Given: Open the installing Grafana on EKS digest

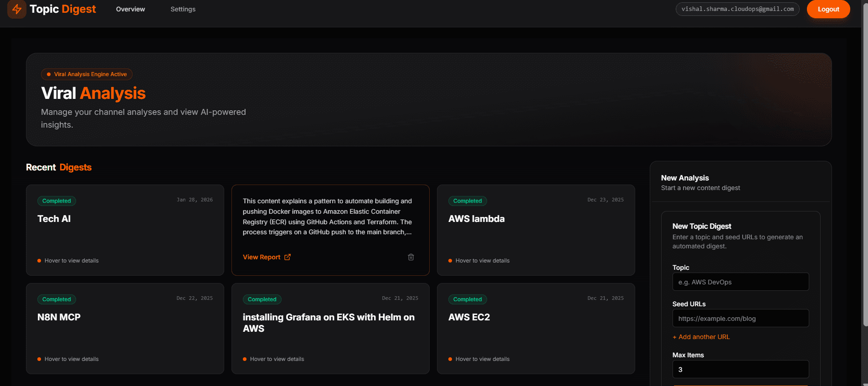Looking at the screenshot, I should coord(330,329).
